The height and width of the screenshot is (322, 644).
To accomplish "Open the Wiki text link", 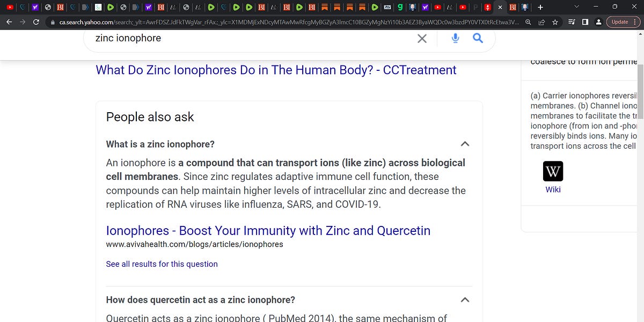I will 553,189.
